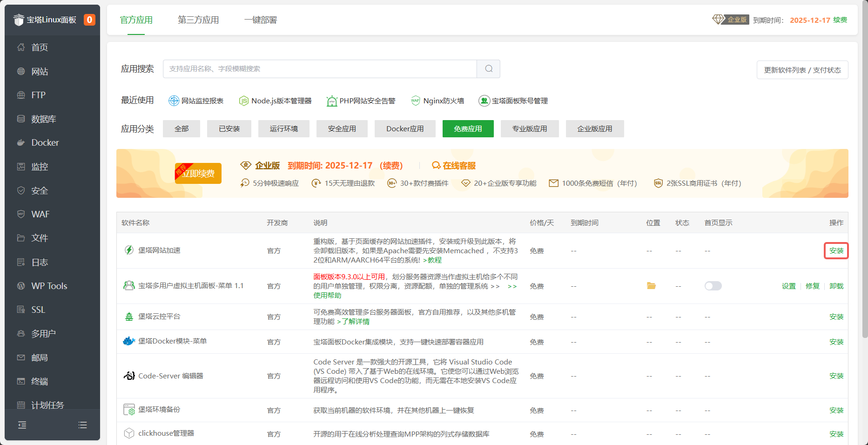Click 更新软件列表/支付状态 button
The height and width of the screenshot is (445, 868).
(x=802, y=70)
